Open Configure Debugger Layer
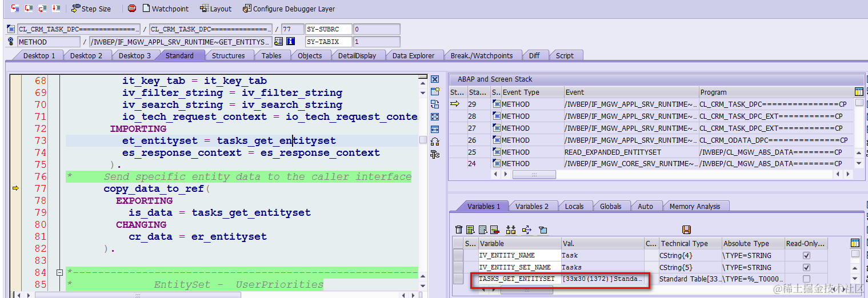Image resolution: width=868 pixels, height=298 pixels. [x=289, y=9]
